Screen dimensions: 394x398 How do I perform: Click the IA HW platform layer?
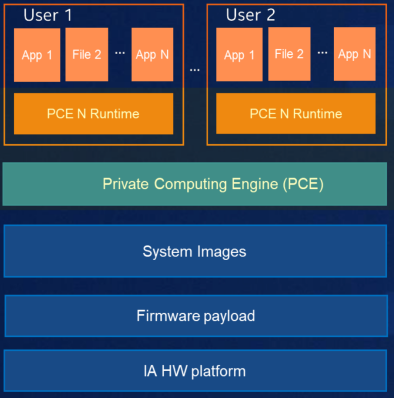coord(195,371)
